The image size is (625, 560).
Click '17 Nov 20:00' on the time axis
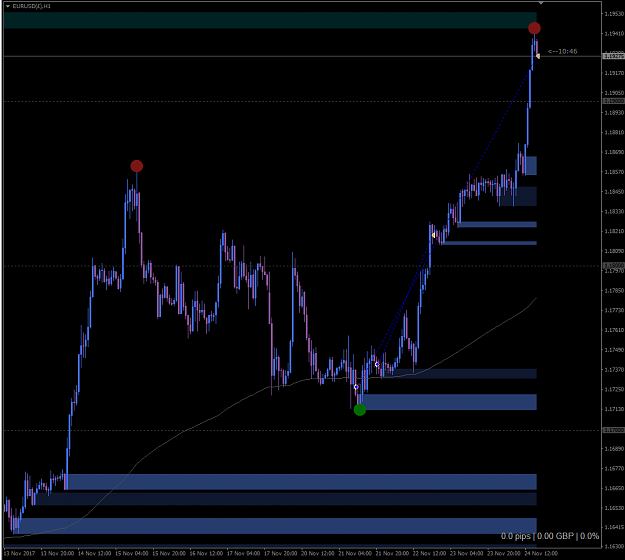(x=281, y=553)
